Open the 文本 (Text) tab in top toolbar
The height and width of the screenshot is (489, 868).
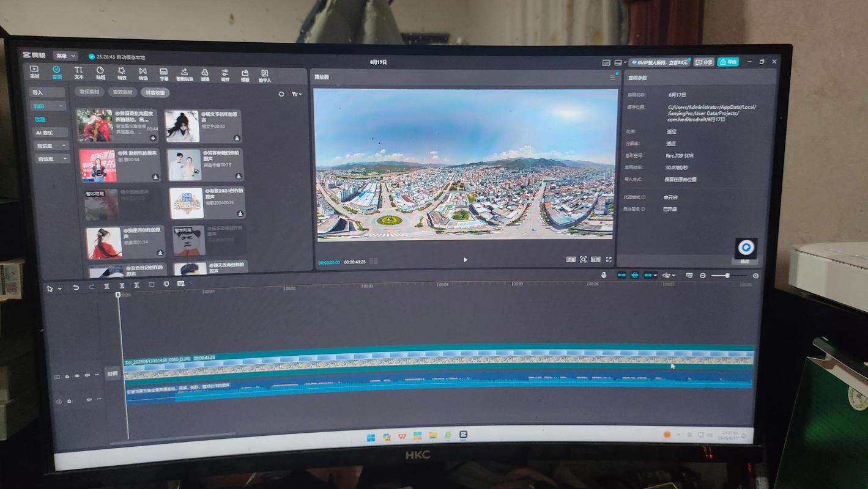pos(79,73)
